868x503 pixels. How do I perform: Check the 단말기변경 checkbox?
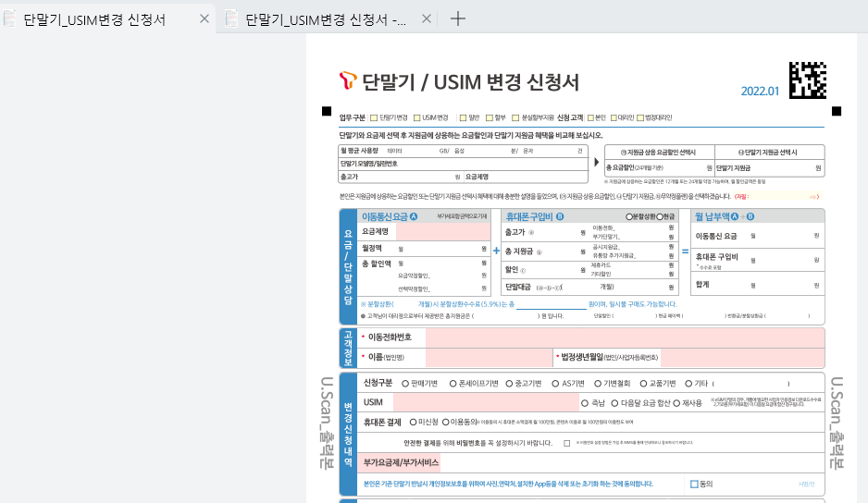pyautogui.click(x=374, y=117)
